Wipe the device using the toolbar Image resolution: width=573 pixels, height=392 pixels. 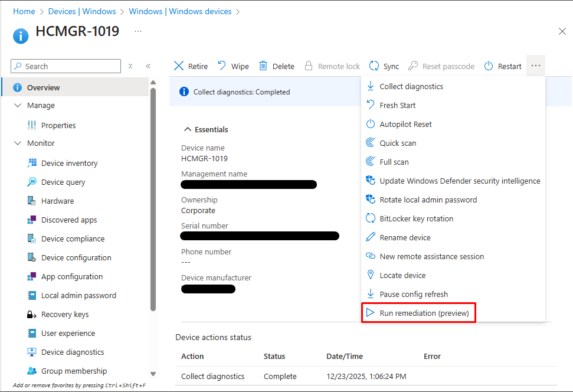[233, 66]
